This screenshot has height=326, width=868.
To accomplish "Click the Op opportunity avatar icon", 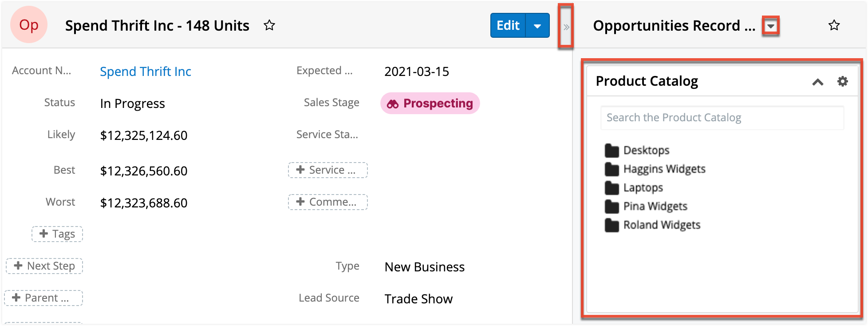I will coord(28,25).
